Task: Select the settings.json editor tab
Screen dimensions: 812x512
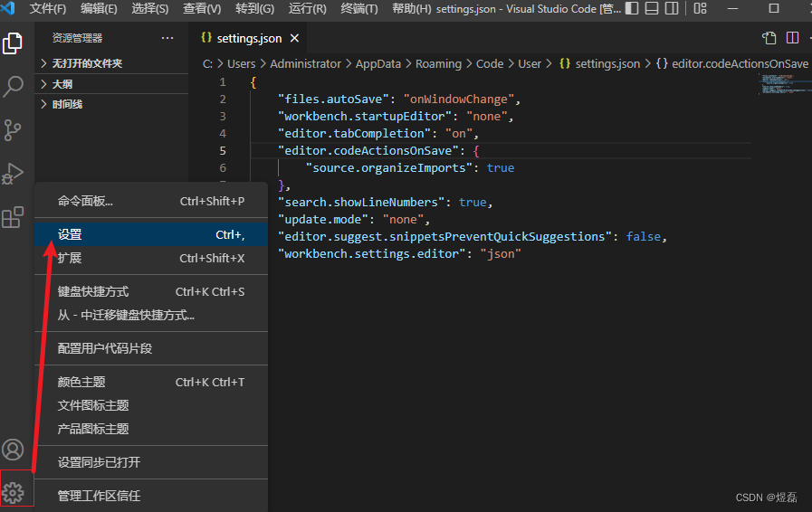Action: click(x=249, y=38)
